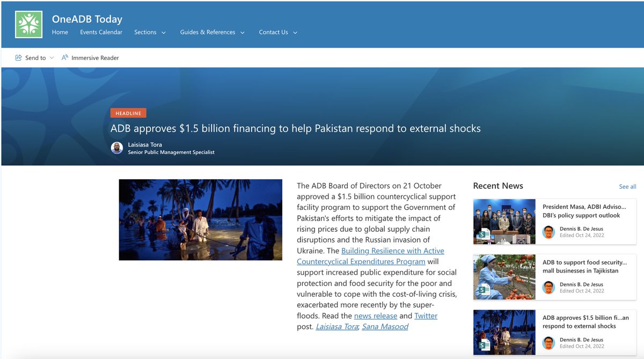Open Events Calendar navigation item

tap(101, 32)
